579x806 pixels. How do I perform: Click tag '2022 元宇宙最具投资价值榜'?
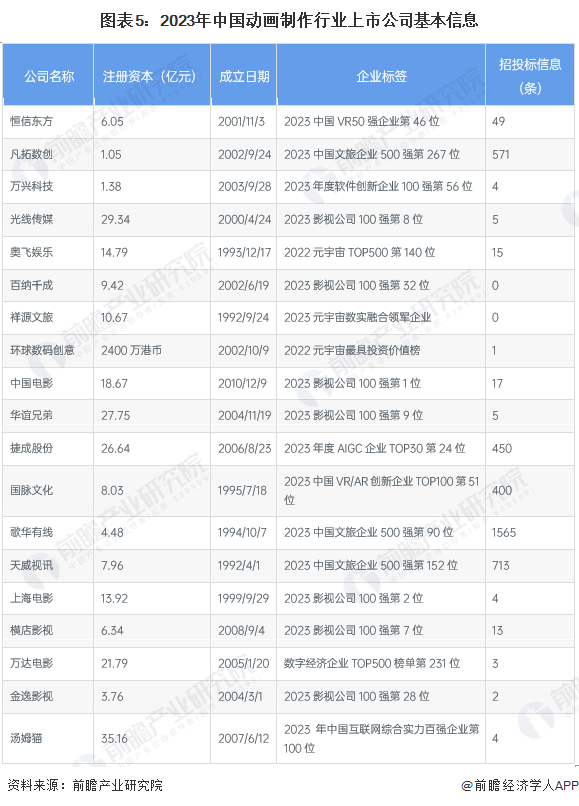coord(352,350)
